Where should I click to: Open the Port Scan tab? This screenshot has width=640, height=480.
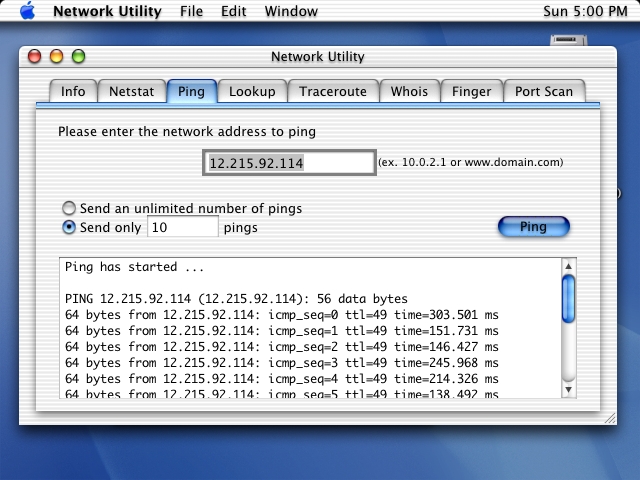[544, 91]
